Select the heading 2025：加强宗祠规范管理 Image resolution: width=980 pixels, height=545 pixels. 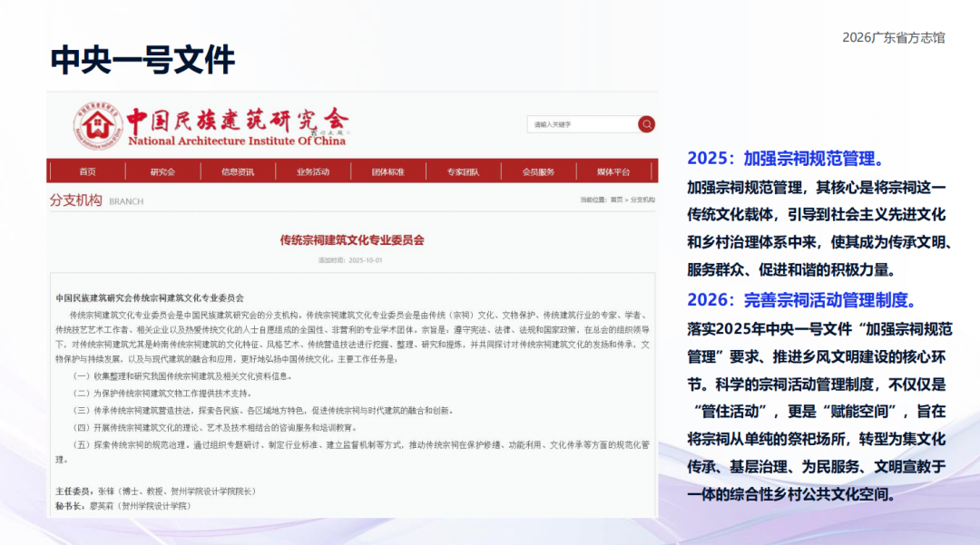(786, 159)
